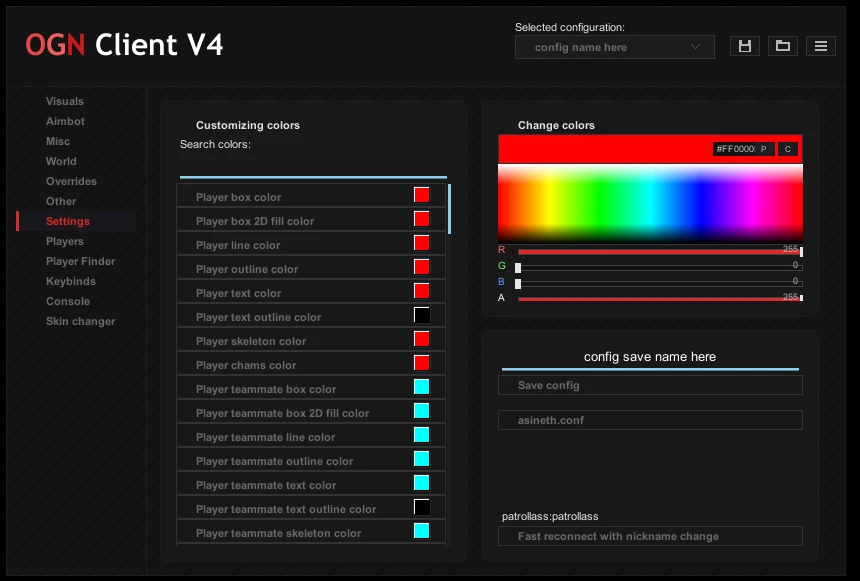
Task: Click inside the rainbow color spectrum picker
Action: click(650, 204)
